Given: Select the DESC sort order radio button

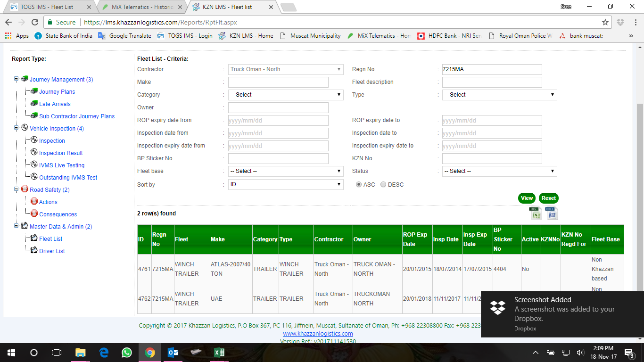Looking at the screenshot, I should 383,185.
